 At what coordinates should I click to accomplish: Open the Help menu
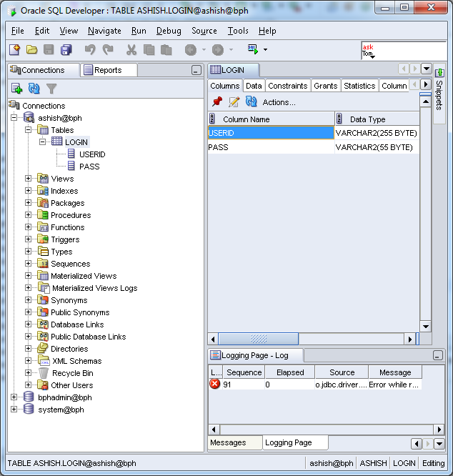[x=267, y=31]
